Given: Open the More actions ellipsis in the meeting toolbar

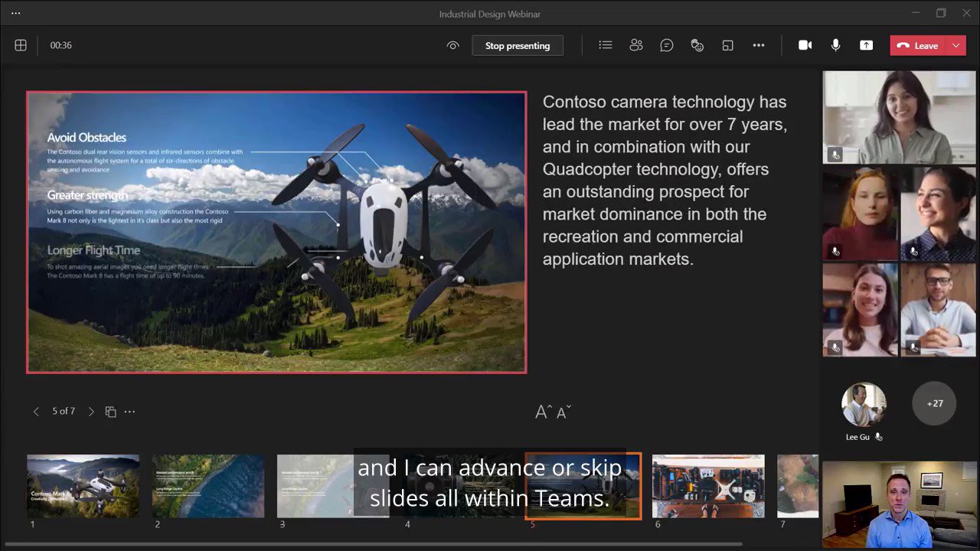Looking at the screenshot, I should tap(759, 45).
